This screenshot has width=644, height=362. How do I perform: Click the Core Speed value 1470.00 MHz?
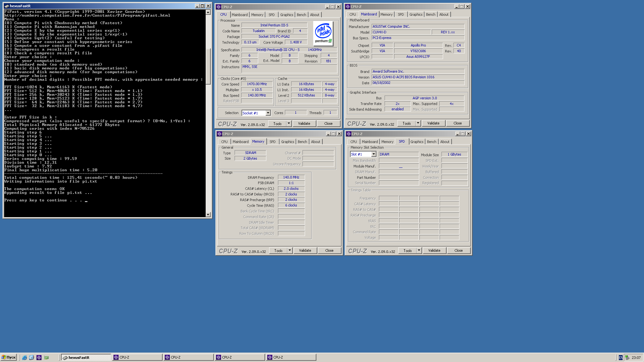coord(257,84)
